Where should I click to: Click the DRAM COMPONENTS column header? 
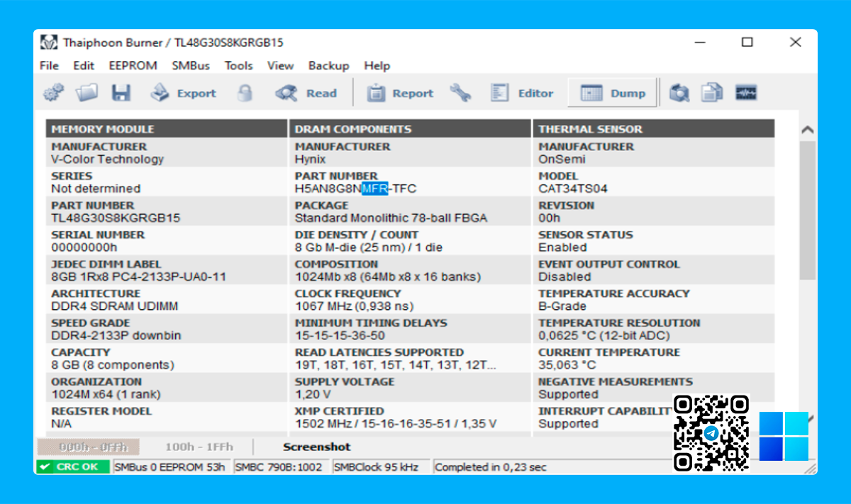(x=410, y=129)
